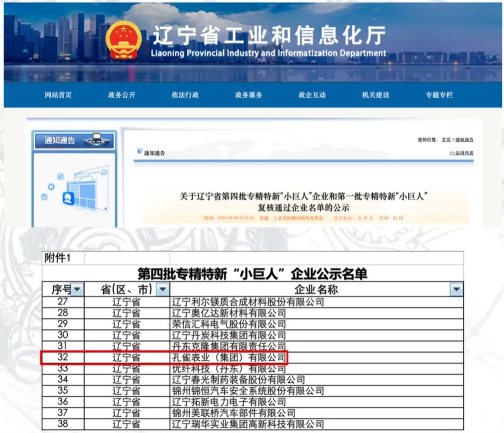Set font size to 小

coord(371,218)
